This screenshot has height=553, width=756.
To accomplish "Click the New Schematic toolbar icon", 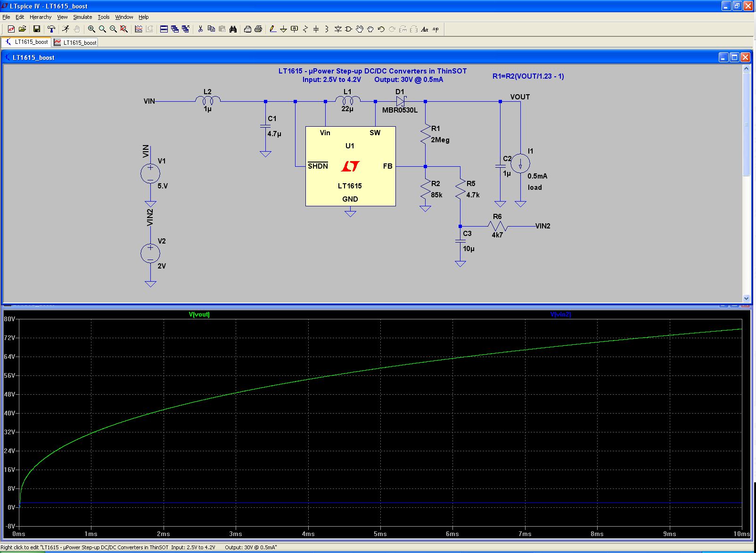I will pos(11,29).
